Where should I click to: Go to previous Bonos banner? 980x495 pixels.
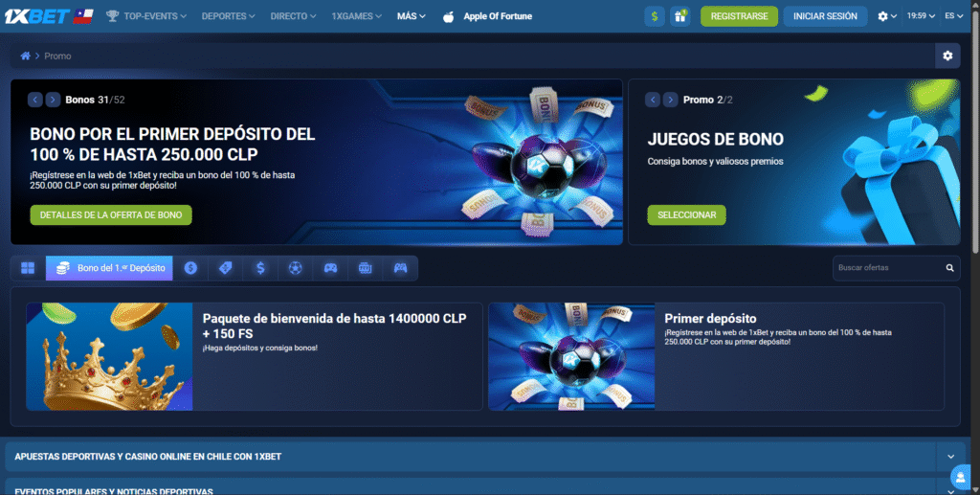(x=35, y=100)
